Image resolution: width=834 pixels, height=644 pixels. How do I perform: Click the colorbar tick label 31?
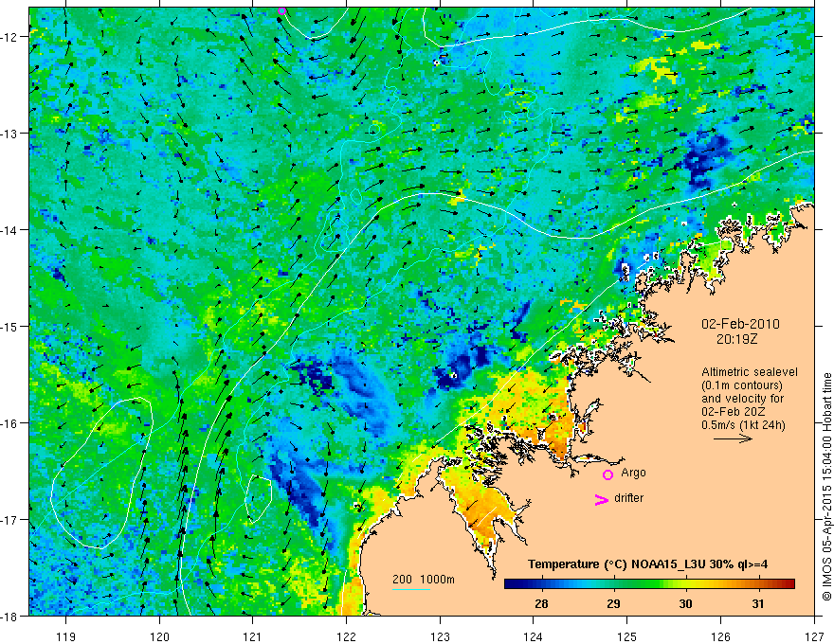pyautogui.click(x=758, y=604)
